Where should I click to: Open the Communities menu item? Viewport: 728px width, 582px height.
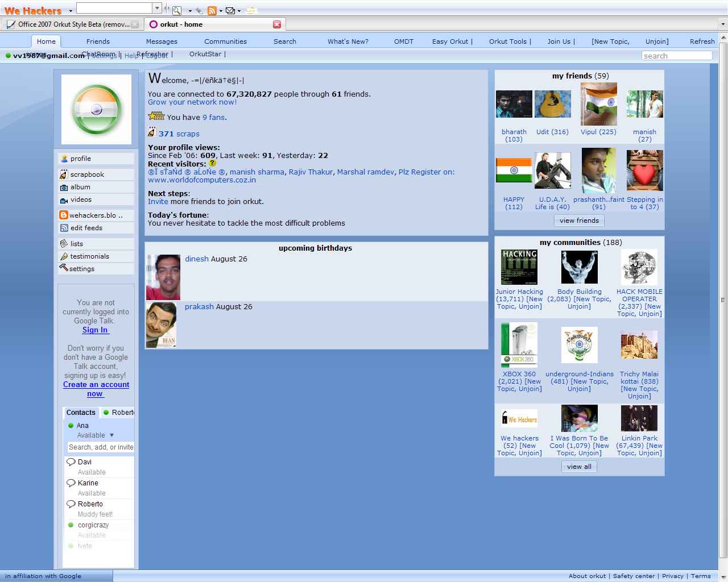[225, 41]
